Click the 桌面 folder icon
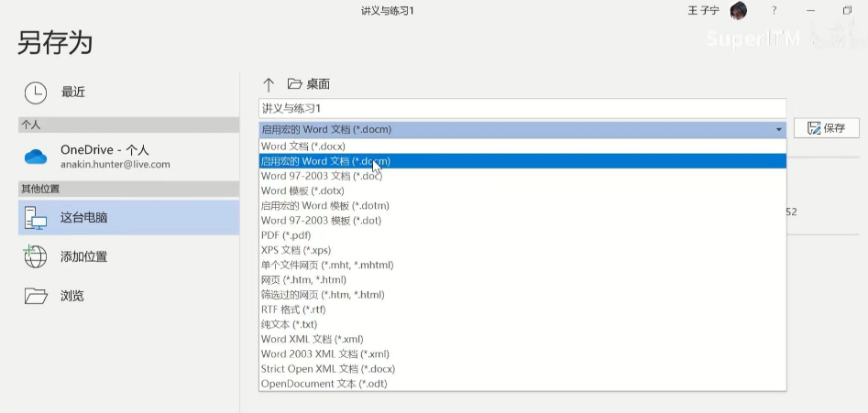This screenshot has height=413, width=868. coord(294,84)
